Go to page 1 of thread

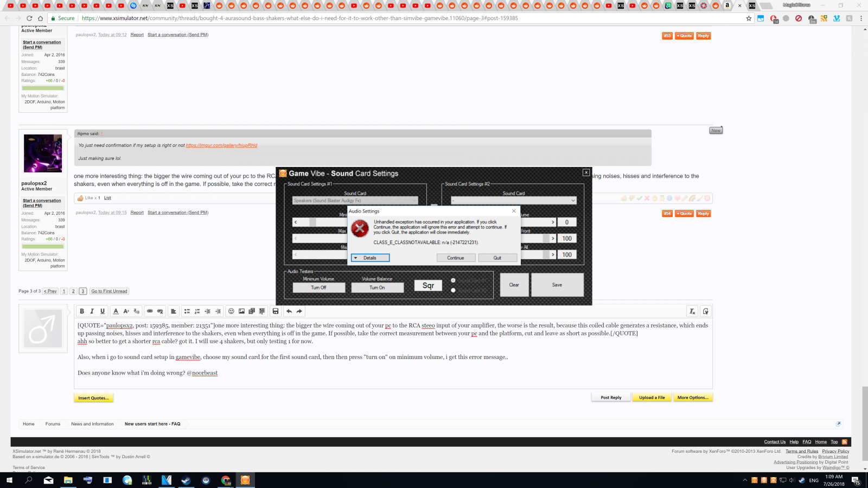pos(64,291)
